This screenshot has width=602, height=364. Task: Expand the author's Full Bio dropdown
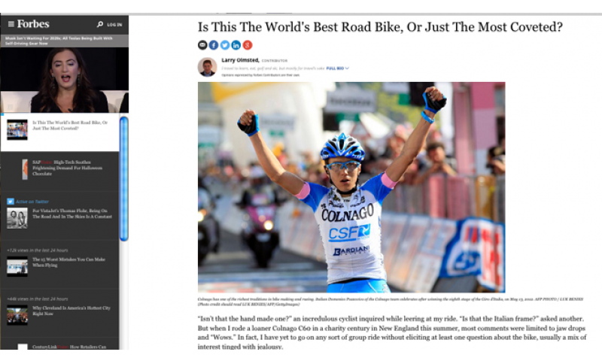[x=337, y=68]
